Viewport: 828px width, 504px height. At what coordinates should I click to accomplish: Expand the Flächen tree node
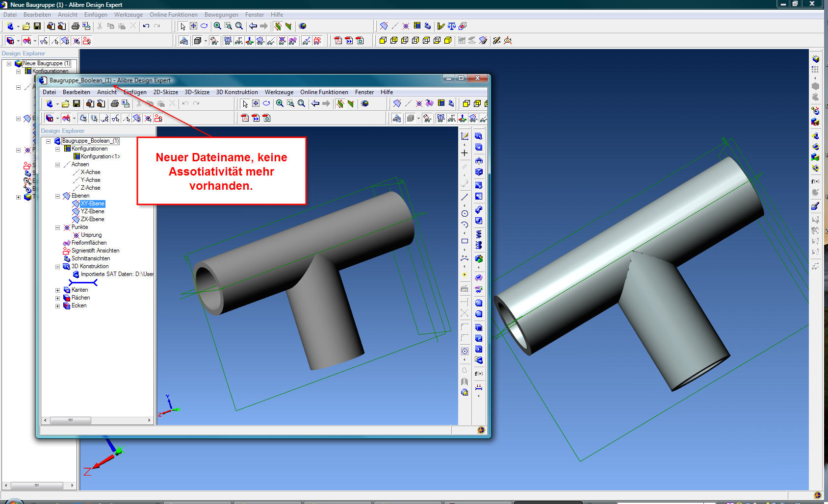(x=57, y=298)
